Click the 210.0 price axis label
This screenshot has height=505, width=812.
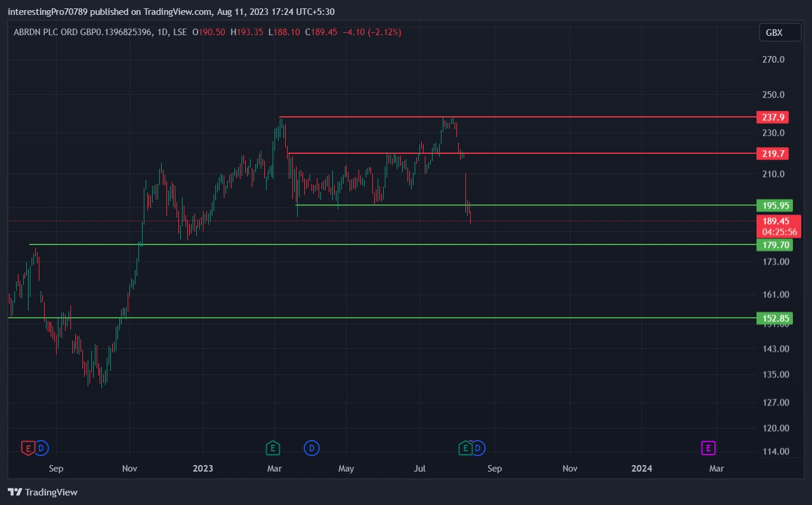(x=773, y=174)
